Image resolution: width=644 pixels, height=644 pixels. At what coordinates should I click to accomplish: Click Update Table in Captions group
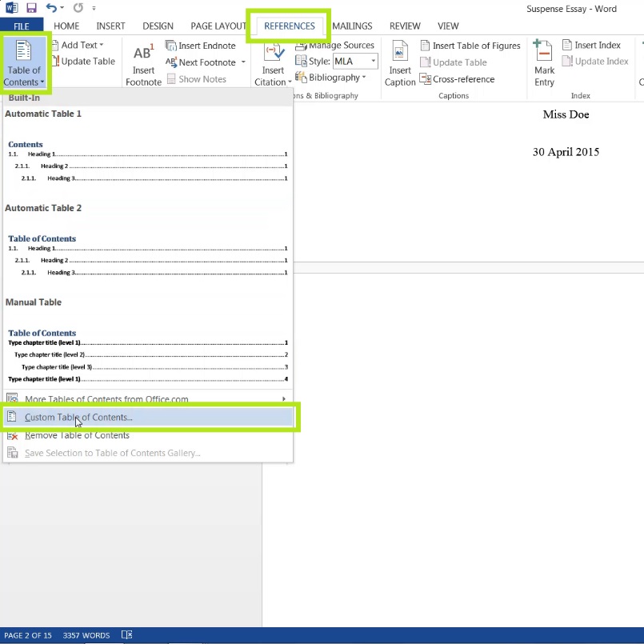coord(454,62)
